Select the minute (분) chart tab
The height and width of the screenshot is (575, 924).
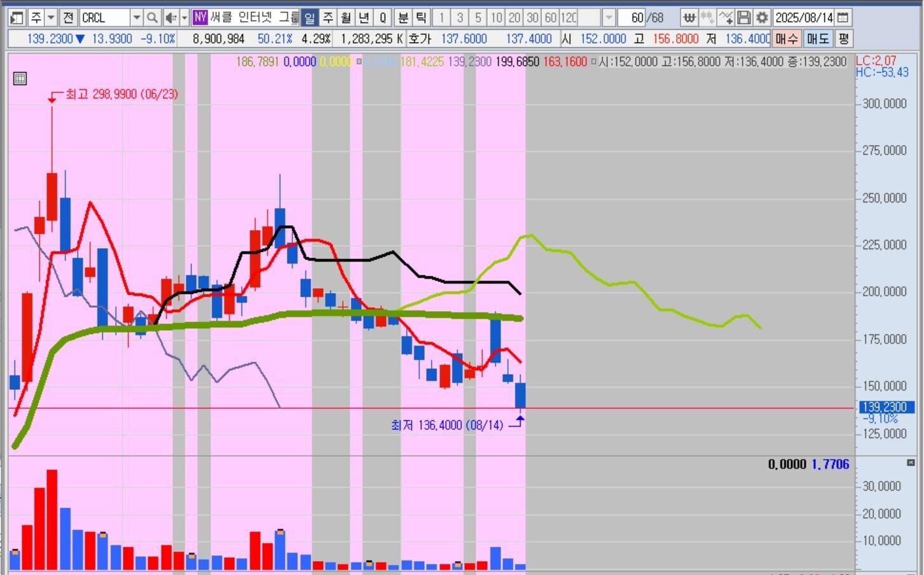(403, 18)
